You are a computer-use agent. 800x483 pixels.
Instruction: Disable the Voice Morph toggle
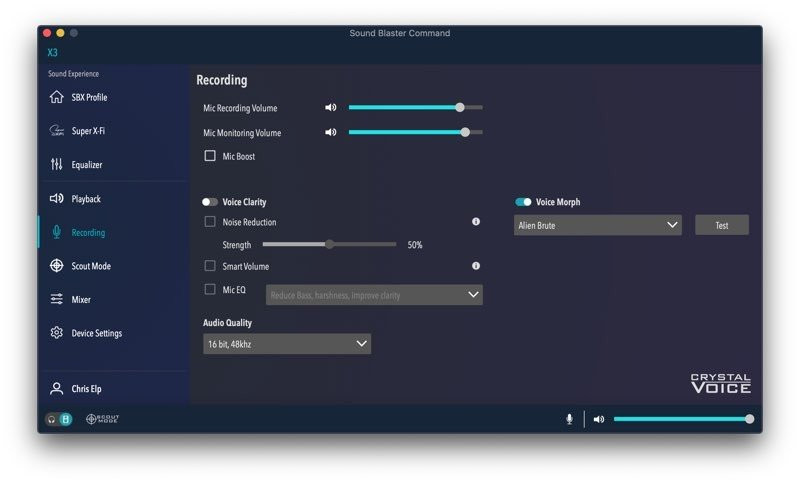pos(523,202)
